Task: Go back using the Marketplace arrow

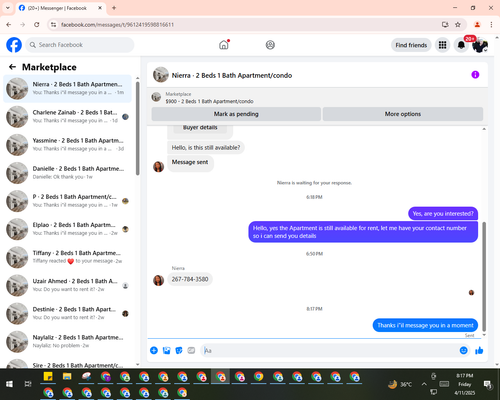Action: pos(12,67)
